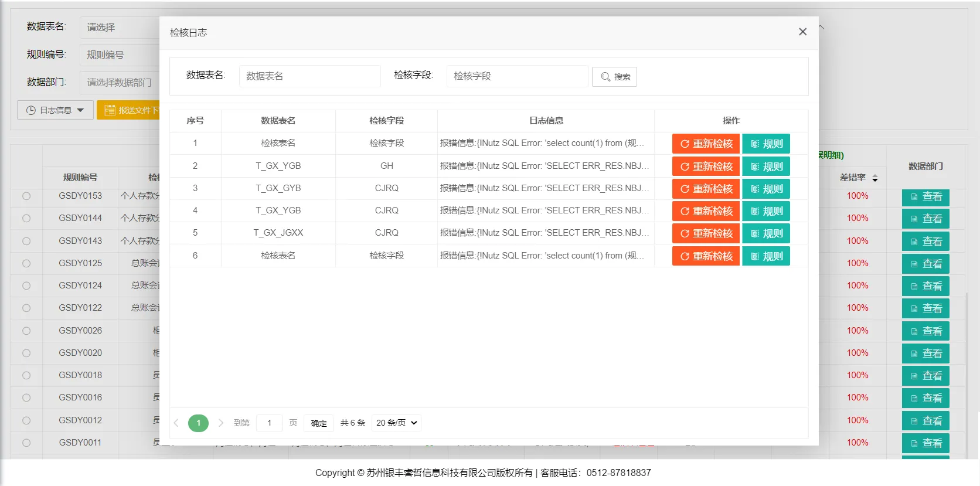Image resolution: width=980 pixels, height=486 pixels.
Task: Click page 1 in pagination
Action: pyautogui.click(x=198, y=423)
